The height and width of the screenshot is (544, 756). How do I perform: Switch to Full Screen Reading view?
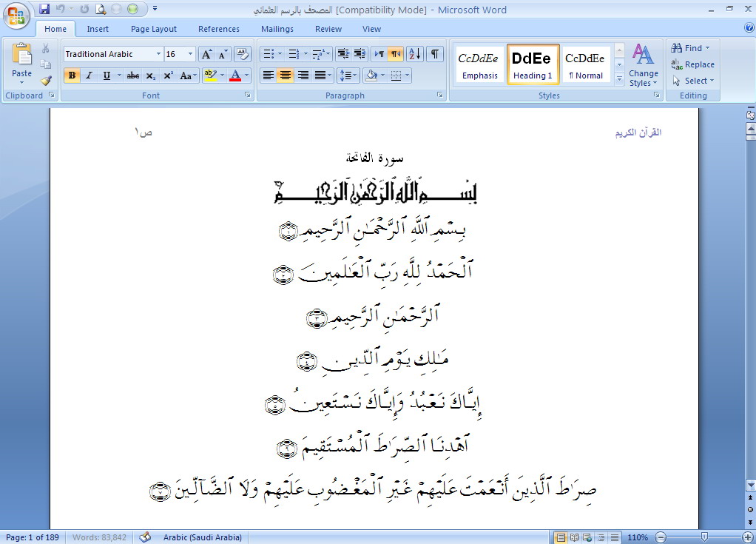click(x=574, y=537)
